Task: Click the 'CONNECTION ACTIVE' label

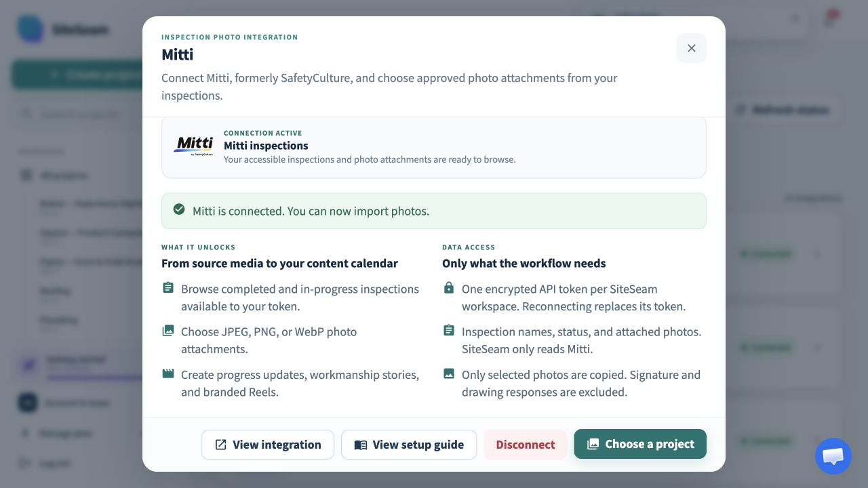Action: coord(263,134)
